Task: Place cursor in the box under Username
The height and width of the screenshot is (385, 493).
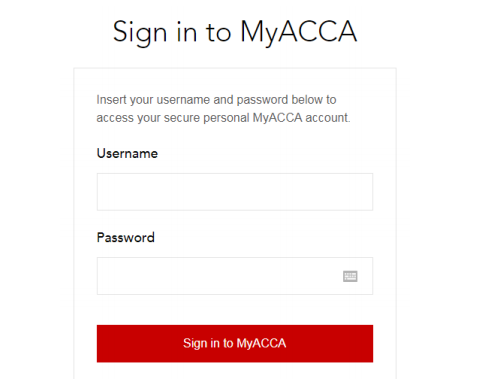Action: [235, 192]
